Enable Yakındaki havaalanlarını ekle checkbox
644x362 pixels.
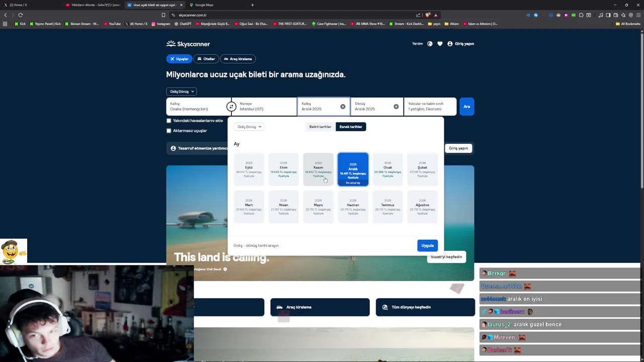[169, 121]
